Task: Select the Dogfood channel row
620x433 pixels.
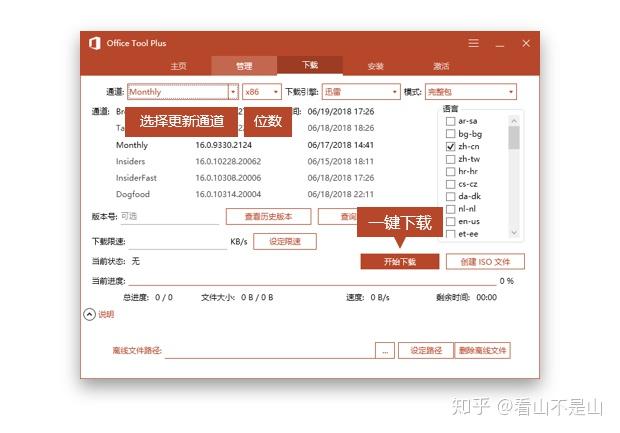Action: 245,194
